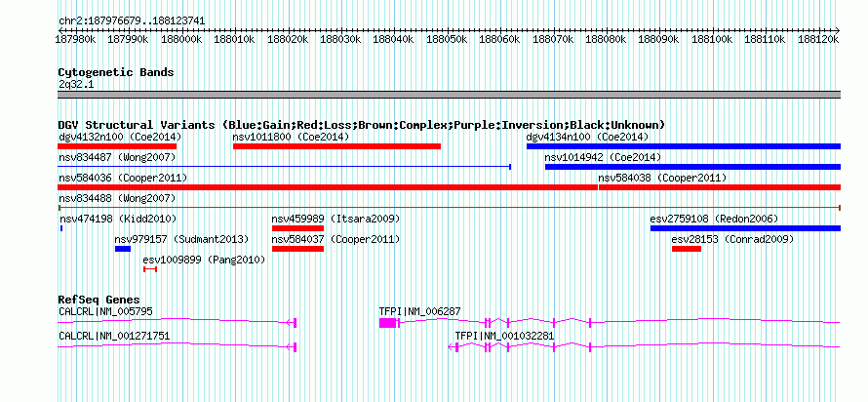Image resolution: width=868 pixels, height=402 pixels.
Task: Click the dgv4134n100 (Coe2014) label
Action: (587, 137)
